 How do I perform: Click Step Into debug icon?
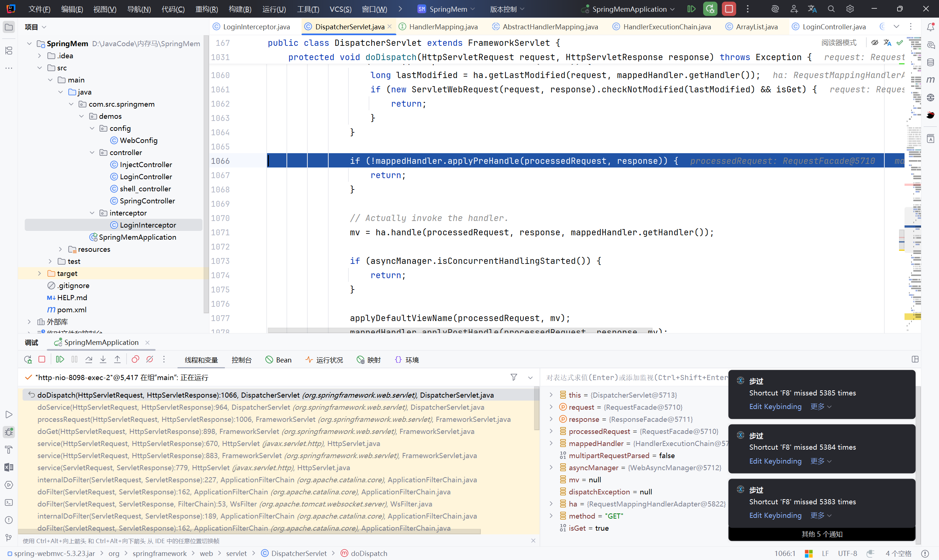tap(103, 360)
